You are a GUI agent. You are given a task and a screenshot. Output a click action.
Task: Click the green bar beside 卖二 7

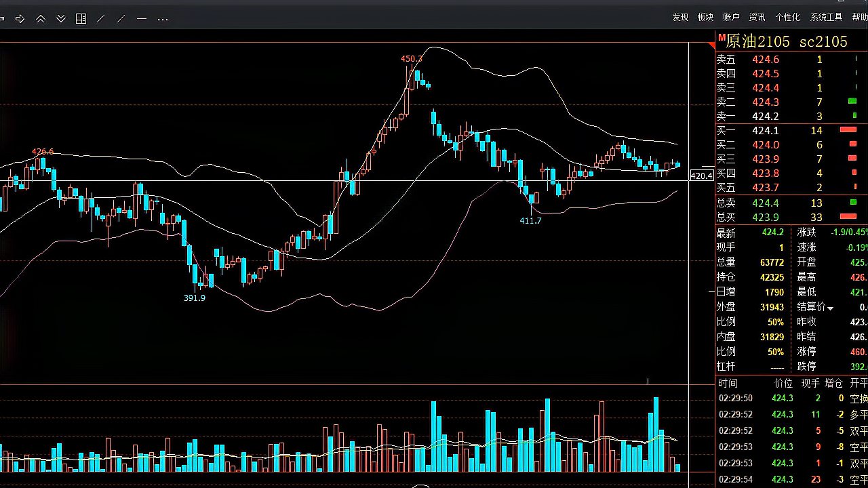point(852,101)
